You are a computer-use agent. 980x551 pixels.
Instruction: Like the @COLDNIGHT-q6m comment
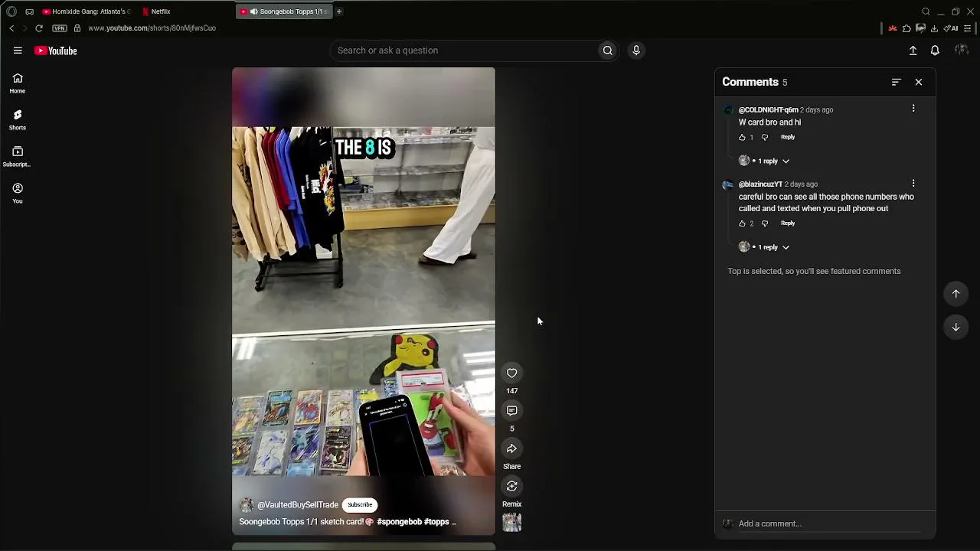(x=742, y=137)
